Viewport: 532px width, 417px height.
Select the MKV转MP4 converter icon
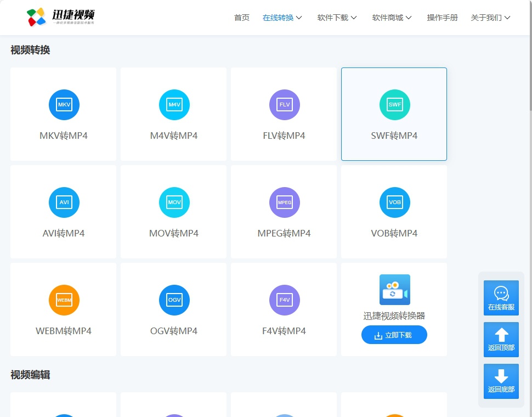click(x=64, y=105)
